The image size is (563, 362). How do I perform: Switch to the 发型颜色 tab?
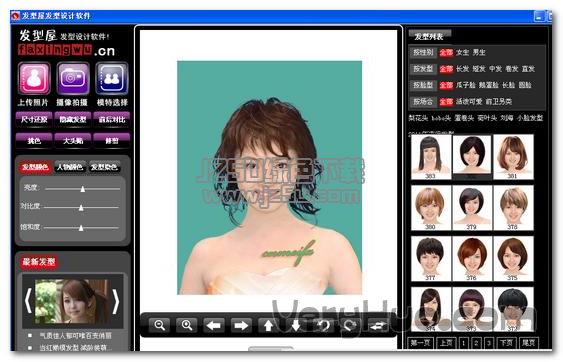[35, 167]
